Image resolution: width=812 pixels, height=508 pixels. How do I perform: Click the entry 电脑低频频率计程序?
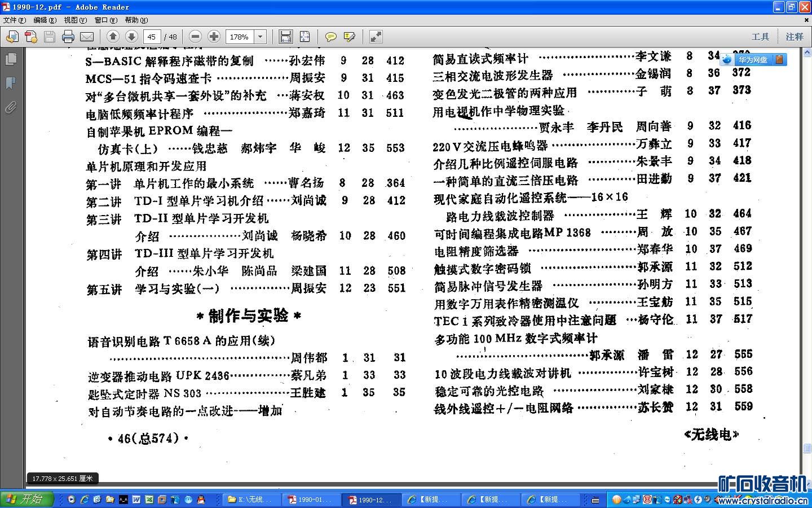[139, 113]
